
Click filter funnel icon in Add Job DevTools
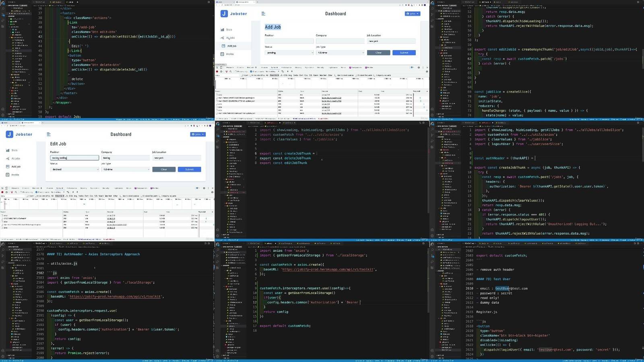pyautogui.click(x=226, y=71)
